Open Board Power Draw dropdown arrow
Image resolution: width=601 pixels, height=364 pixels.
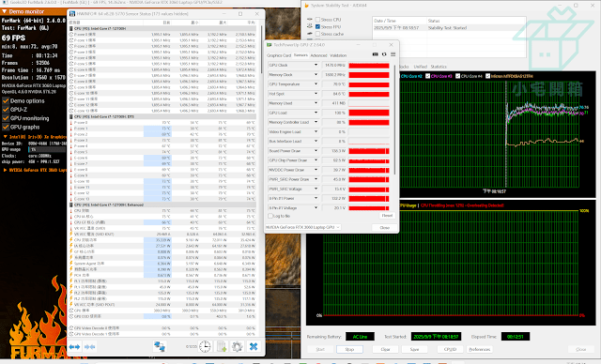coord(316,151)
